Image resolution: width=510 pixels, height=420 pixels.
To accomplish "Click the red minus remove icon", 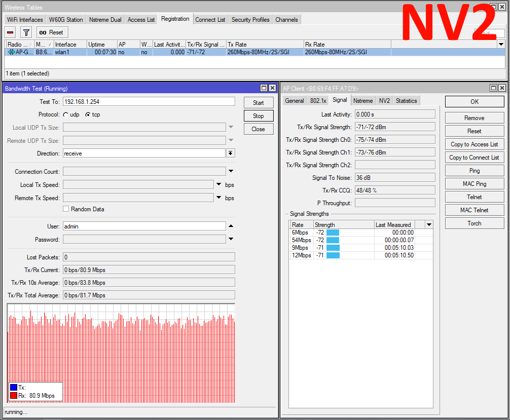I will pos(11,32).
